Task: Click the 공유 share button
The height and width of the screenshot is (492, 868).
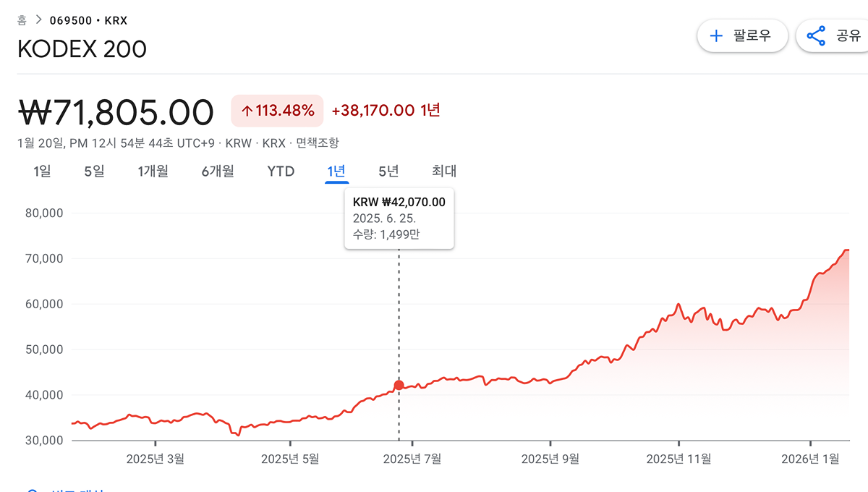Action: click(x=833, y=36)
